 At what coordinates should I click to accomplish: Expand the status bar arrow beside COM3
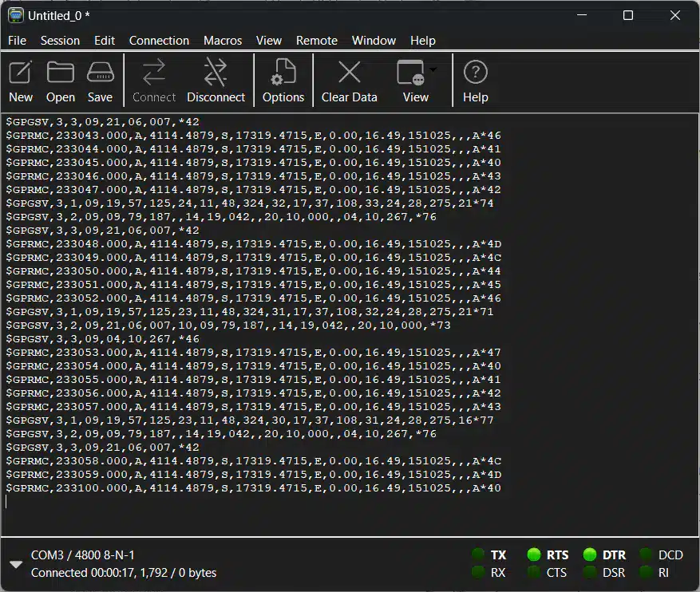[x=15, y=564]
